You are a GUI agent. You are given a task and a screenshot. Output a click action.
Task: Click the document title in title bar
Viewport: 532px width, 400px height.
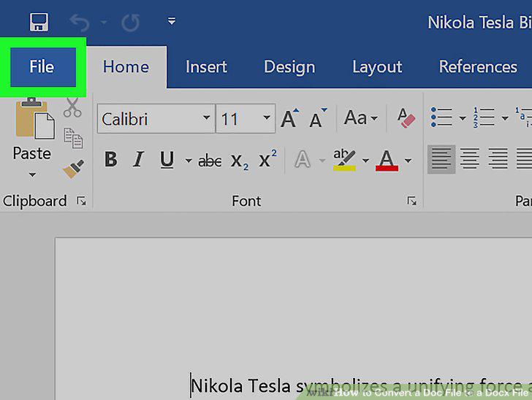(x=479, y=23)
